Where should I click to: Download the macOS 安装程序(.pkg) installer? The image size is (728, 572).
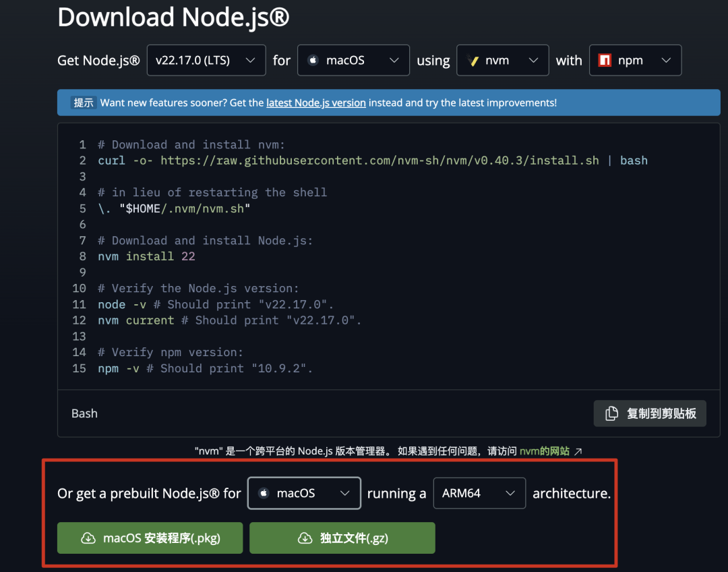(150, 538)
